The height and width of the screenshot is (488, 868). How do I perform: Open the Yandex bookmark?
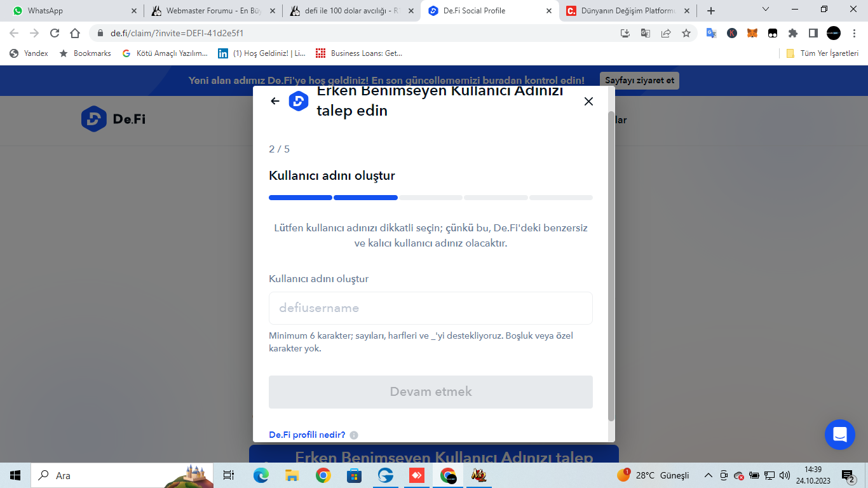pyautogui.click(x=29, y=53)
